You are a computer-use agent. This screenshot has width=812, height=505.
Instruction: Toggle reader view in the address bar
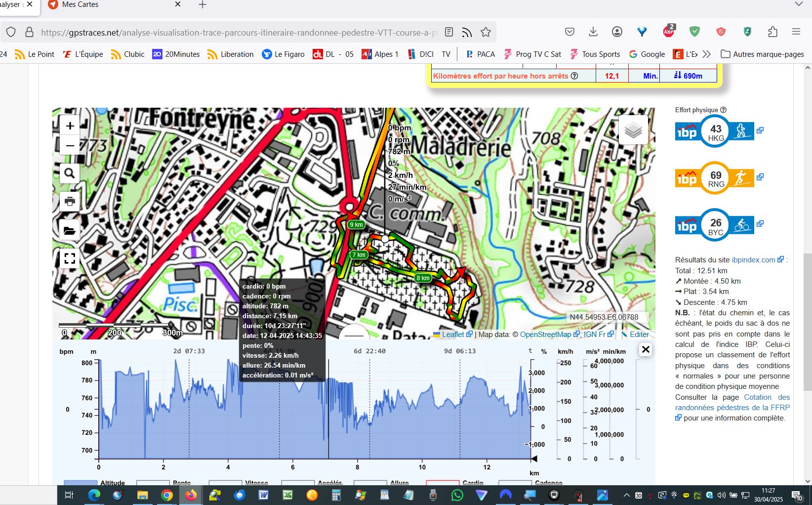coord(449,32)
